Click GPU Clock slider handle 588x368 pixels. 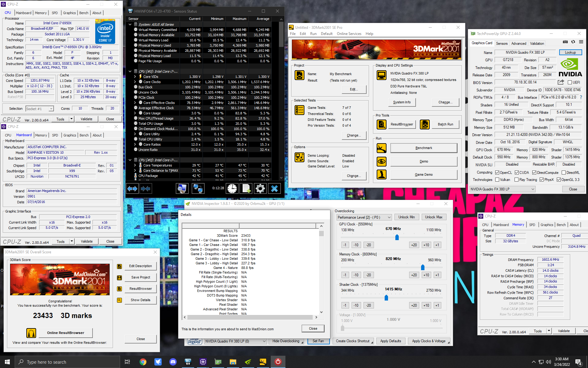[397, 237]
